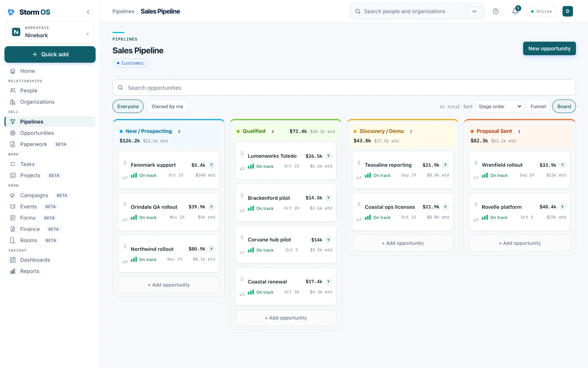Open Pipelines in the sidebar

[50, 122]
